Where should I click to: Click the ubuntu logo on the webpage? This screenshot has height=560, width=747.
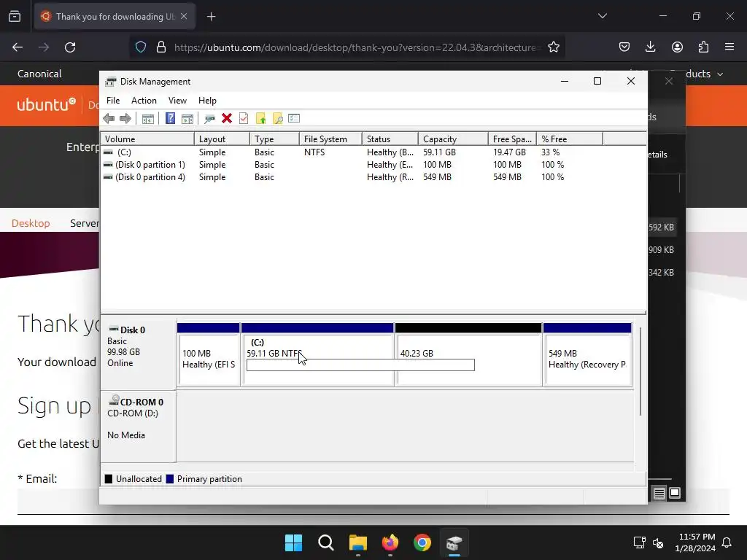coord(46,104)
